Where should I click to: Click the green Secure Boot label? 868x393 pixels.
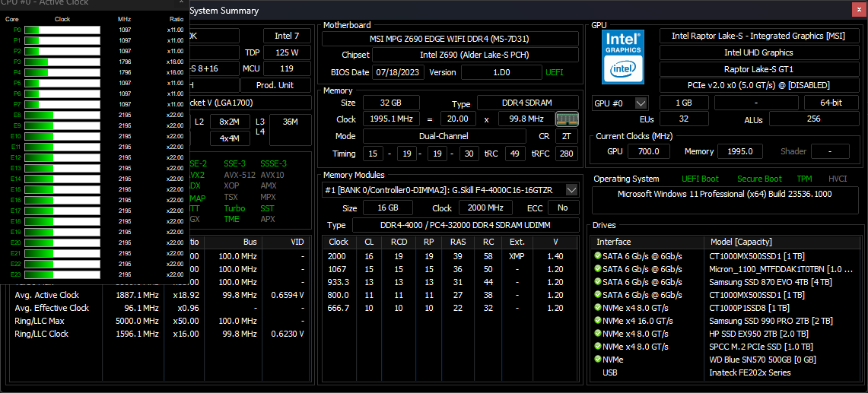759,179
